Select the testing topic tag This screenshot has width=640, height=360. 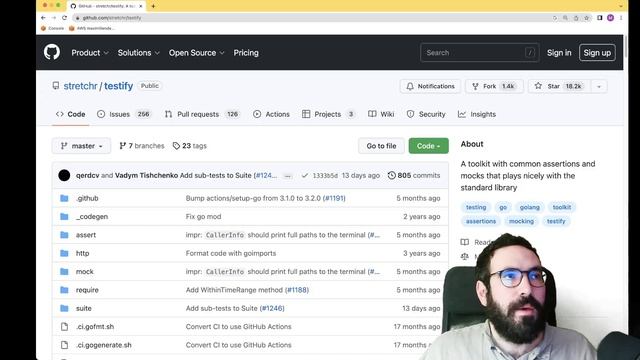pos(476,207)
